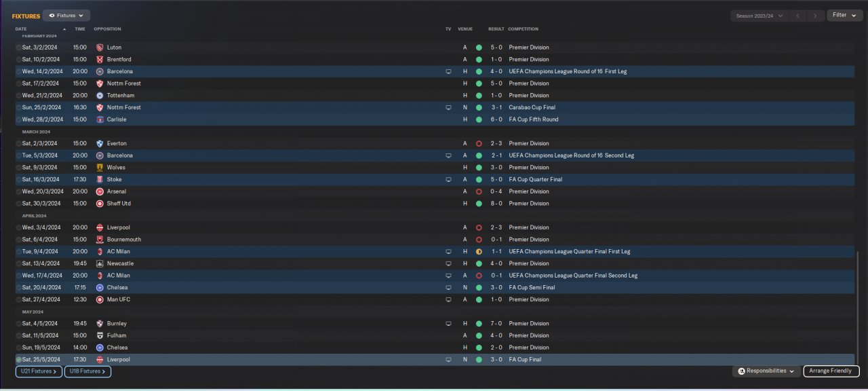Click the Luton club badge icon
Screen dimensions: 868x391
pos(100,48)
